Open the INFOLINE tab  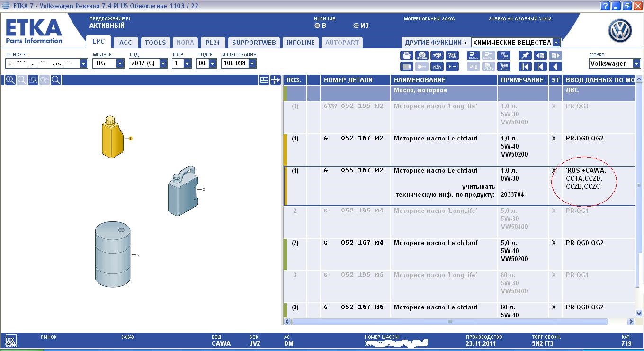(x=301, y=43)
